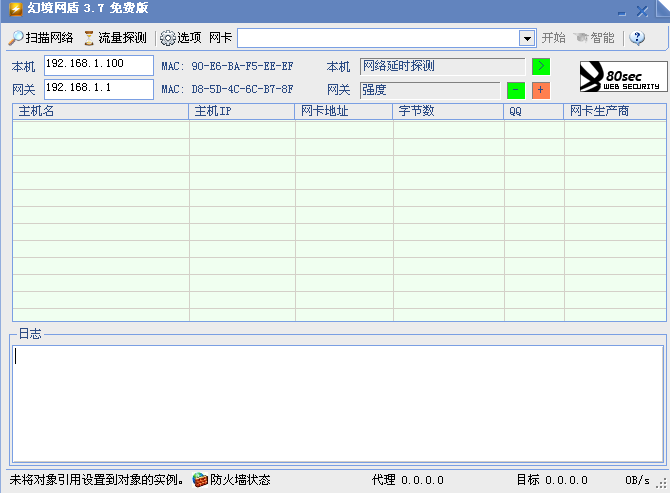
Task: Click inside the 日志 log text area
Action: pyautogui.click(x=338, y=404)
